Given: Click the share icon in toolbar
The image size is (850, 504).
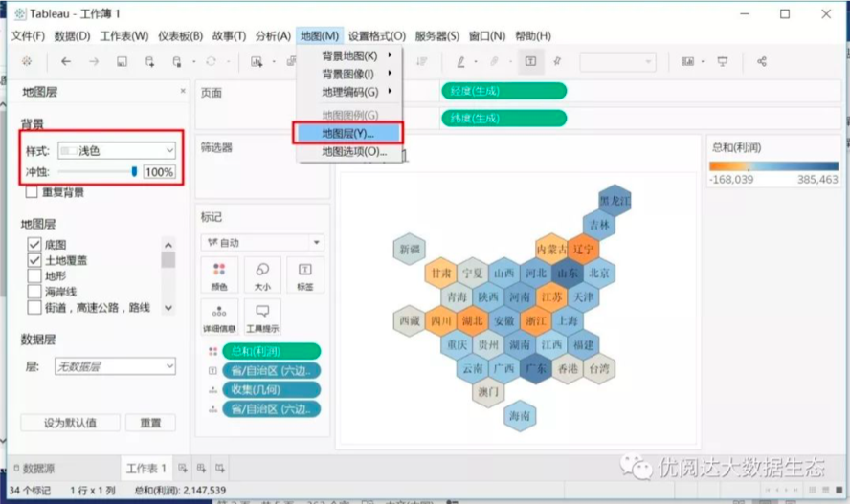Looking at the screenshot, I should point(762,61).
